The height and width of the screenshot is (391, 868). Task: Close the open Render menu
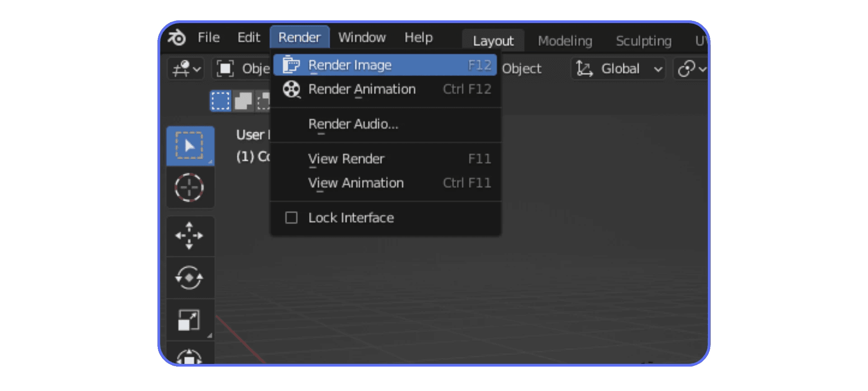pos(299,38)
